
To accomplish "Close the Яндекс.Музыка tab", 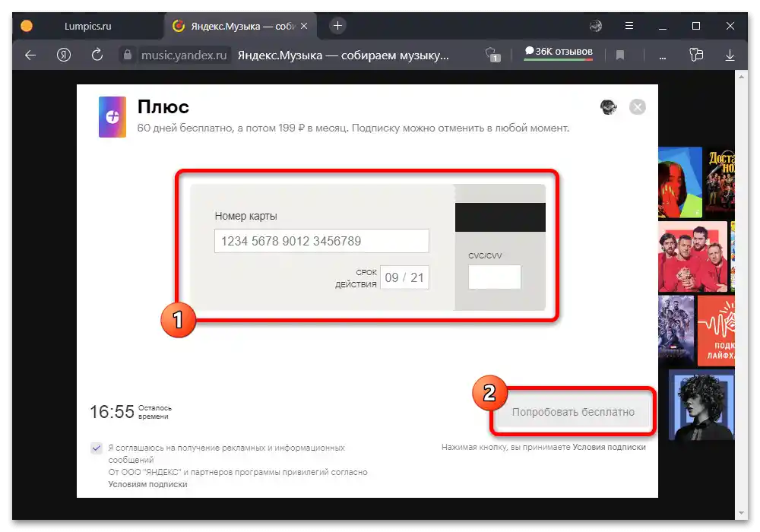I will 304,26.
